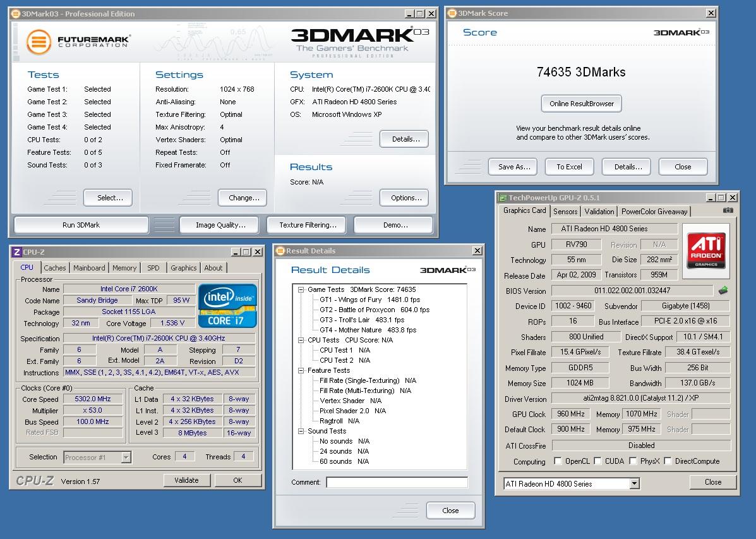Open the SPD tab
Screen dimensions: 756x539
[153, 268]
